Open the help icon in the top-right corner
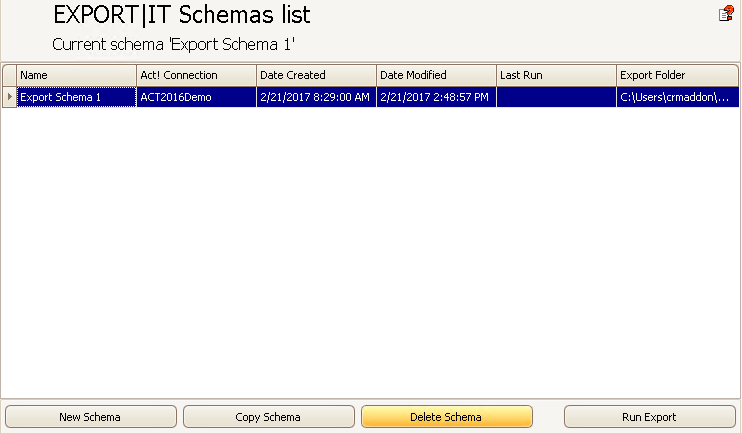742x433 pixels. pos(726,14)
